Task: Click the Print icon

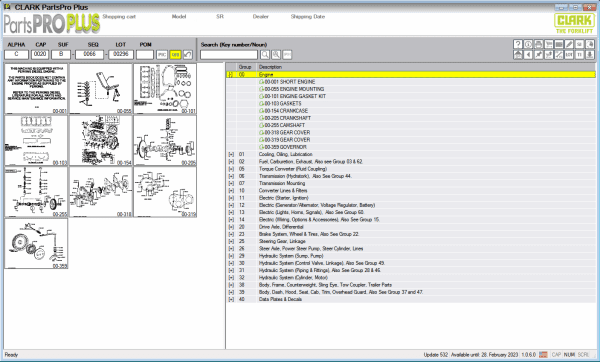Action: 538,44
